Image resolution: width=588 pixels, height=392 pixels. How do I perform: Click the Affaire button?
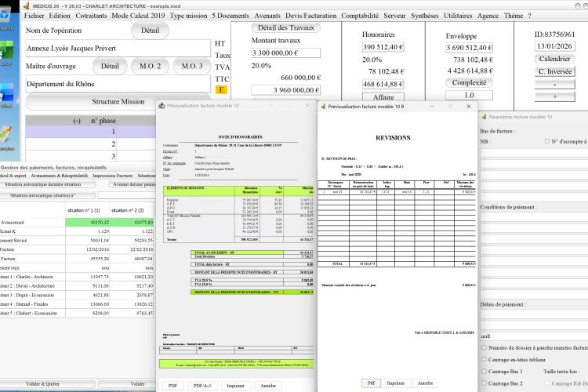(x=383, y=96)
